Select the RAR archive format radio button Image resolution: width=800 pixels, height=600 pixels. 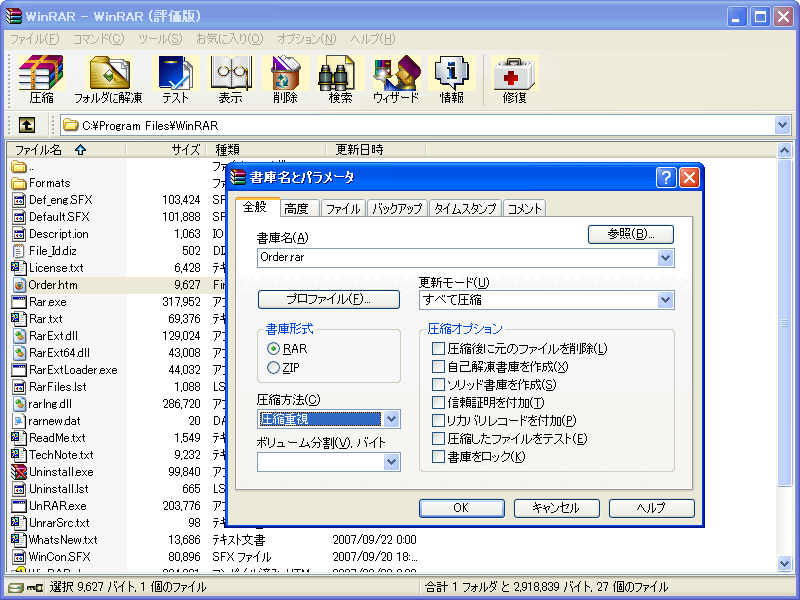click(273, 349)
